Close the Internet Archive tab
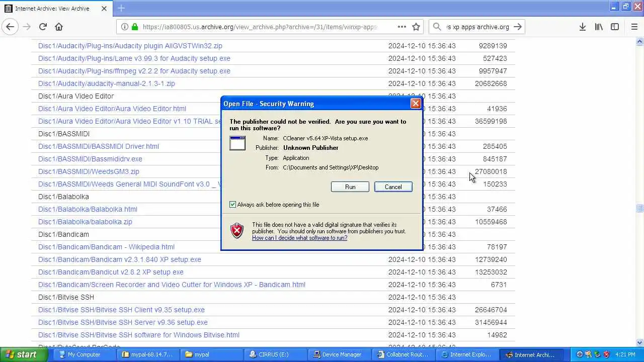The width and height of the screenshot is (644, 362). coord(104,9)
